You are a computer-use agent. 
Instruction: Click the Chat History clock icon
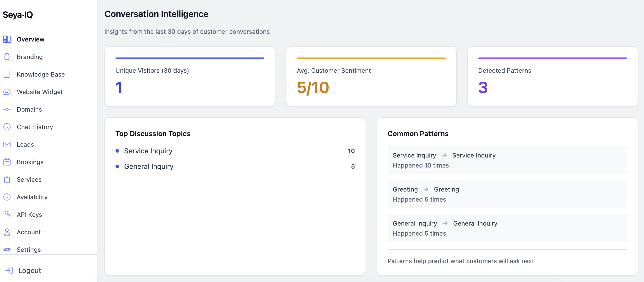(x=7, y=127)
